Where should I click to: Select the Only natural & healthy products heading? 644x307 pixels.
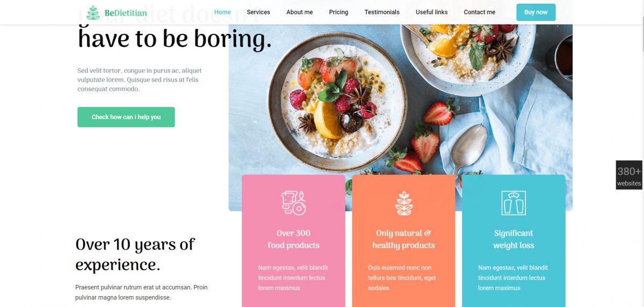pyautogui.click(x=404, y=239)
